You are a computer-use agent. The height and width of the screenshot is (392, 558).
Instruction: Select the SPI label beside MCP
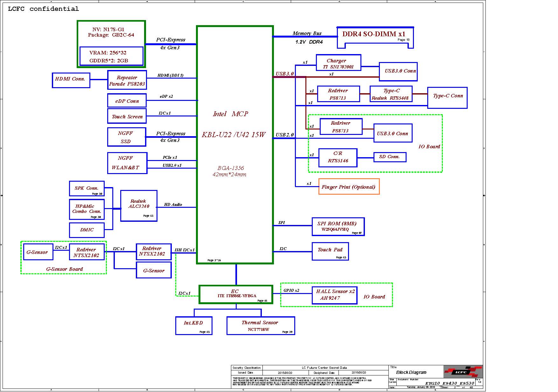(x=282, y=222)
